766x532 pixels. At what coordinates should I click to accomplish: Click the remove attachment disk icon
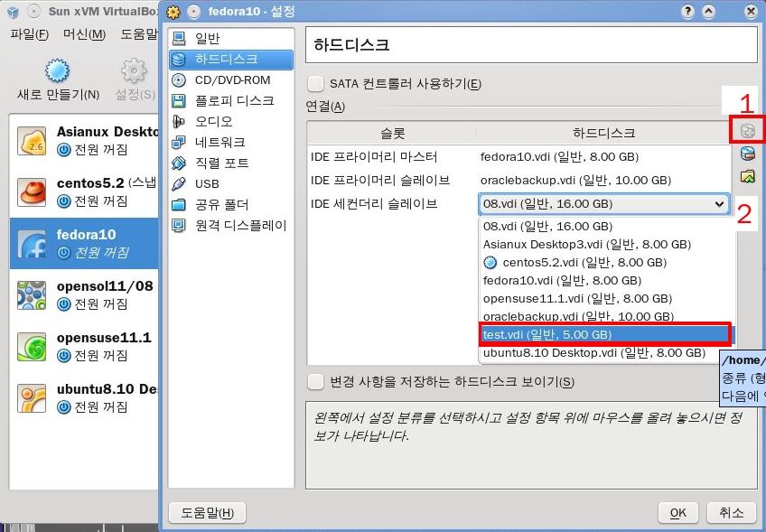747,154
